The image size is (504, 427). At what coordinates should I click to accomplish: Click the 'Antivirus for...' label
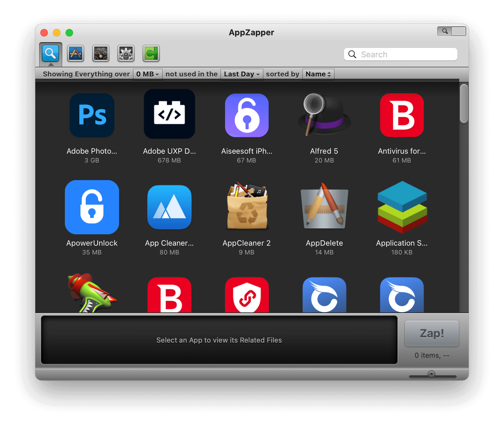click(402, 151)
